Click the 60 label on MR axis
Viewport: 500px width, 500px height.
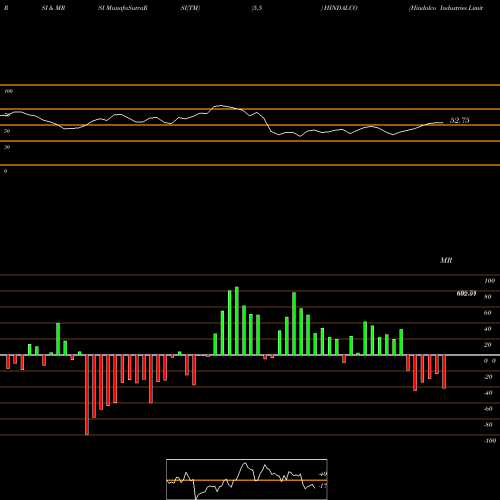pos(488,313)
